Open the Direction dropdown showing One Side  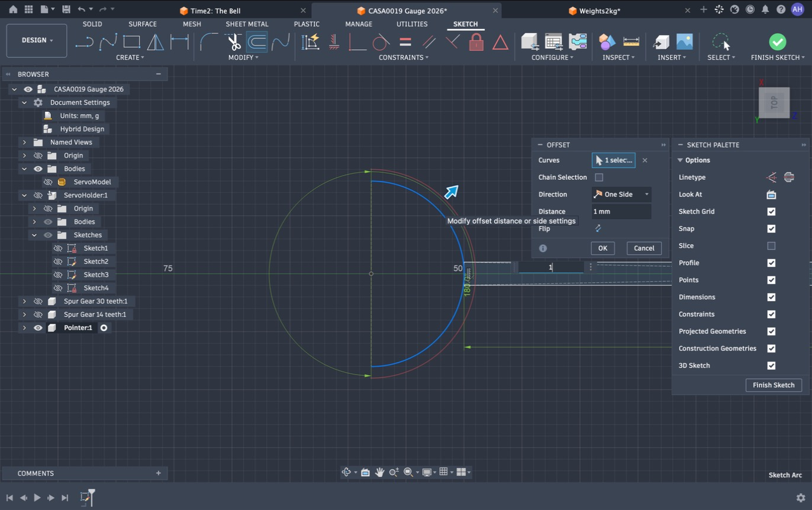[x=621, y=194]
